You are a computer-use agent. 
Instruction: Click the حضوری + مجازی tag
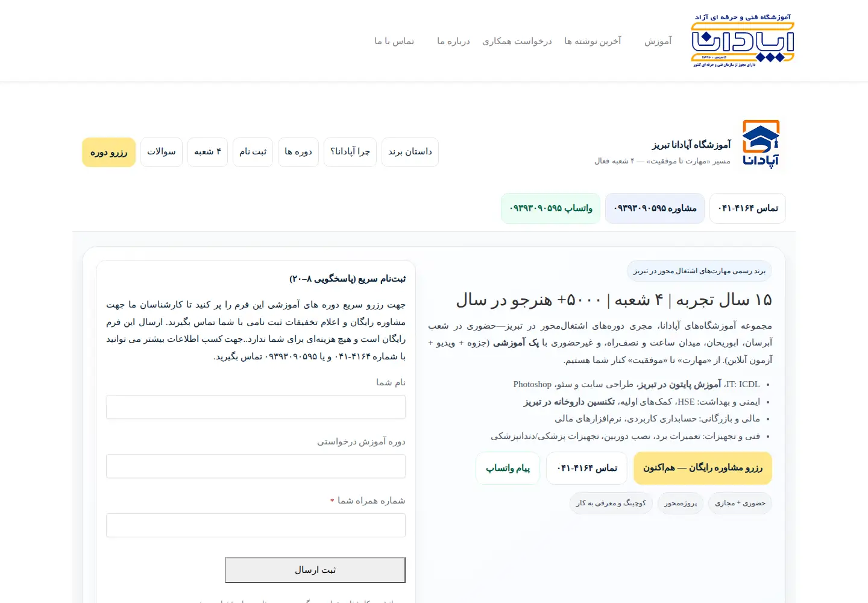(x=740, y=503)
